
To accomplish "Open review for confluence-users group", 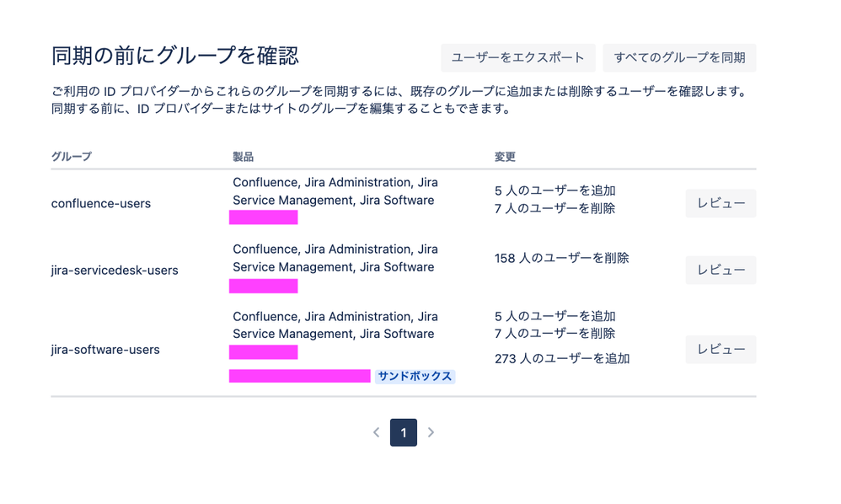I will click(720, 203).
